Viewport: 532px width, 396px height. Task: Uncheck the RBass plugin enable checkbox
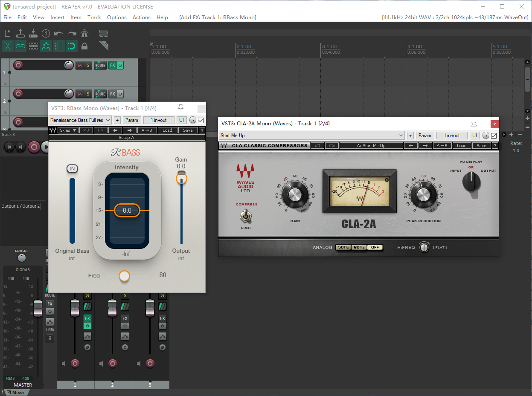point(201,120)
